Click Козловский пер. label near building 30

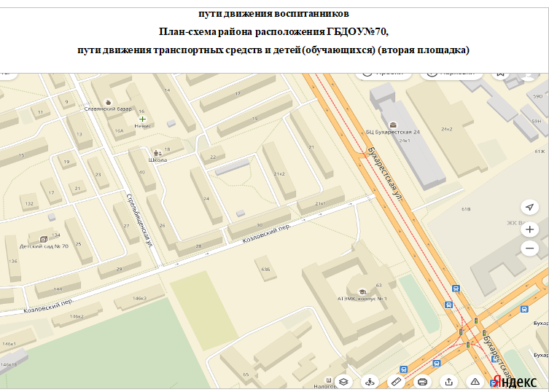coord(266,234)
